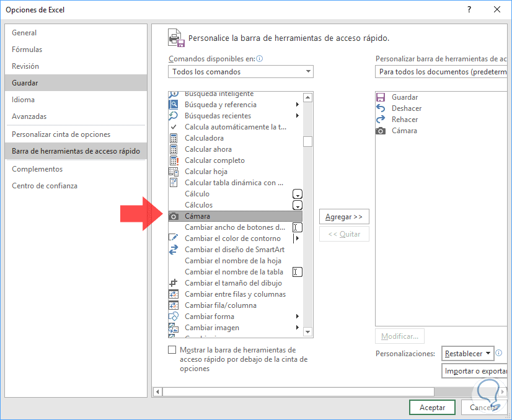Click the Importar o exportar button
This screenshot has width=512, height=420.
[474, 371]
